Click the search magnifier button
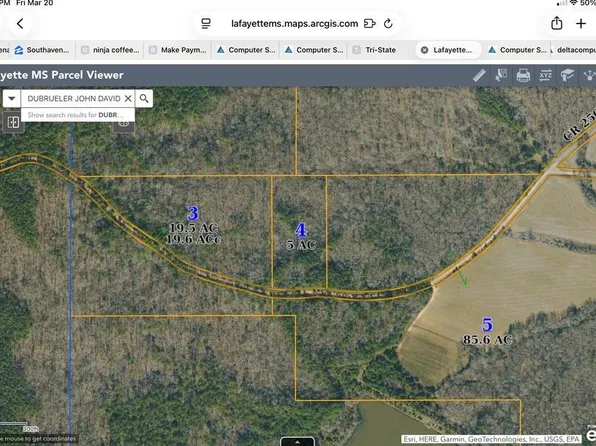 (144, 98)
